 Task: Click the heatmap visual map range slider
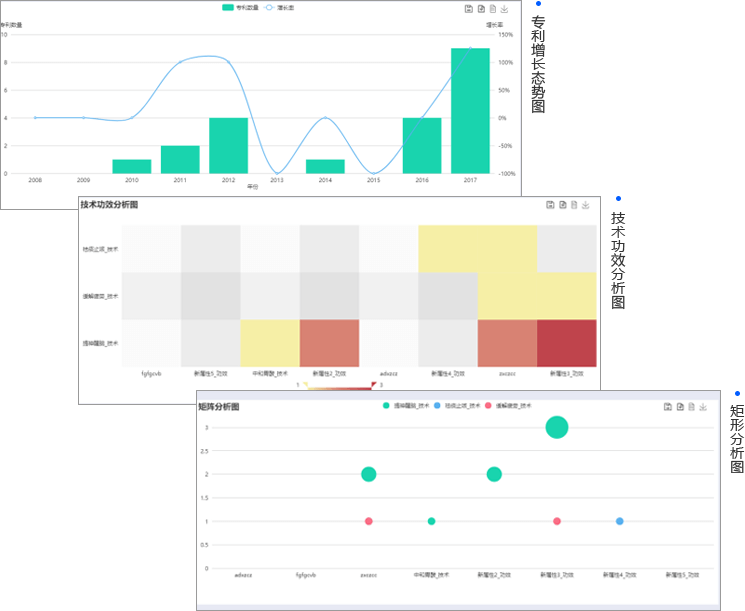[x=338, y=385]
